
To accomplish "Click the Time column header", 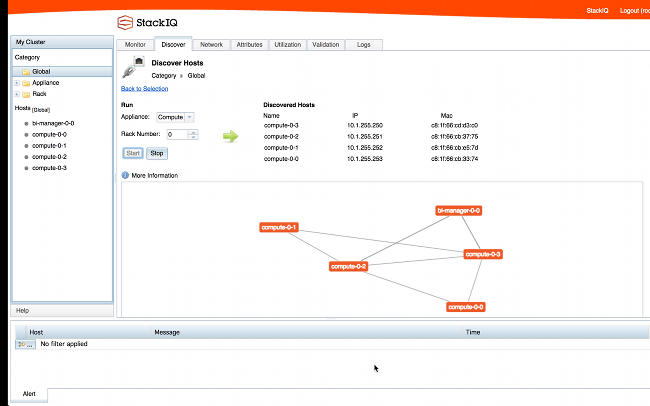I will click(555, 332).
